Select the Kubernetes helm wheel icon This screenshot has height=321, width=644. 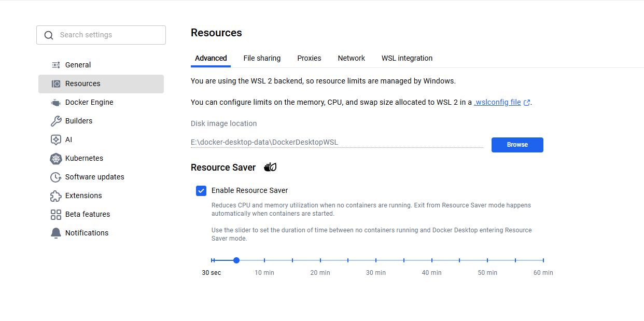(56, 158)
